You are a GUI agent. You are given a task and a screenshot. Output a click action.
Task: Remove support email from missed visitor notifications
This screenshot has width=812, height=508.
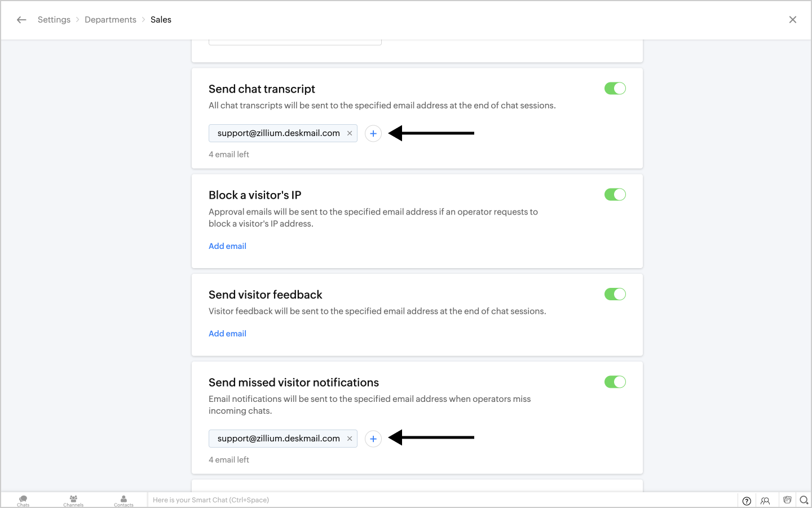[x=350, y=439]
